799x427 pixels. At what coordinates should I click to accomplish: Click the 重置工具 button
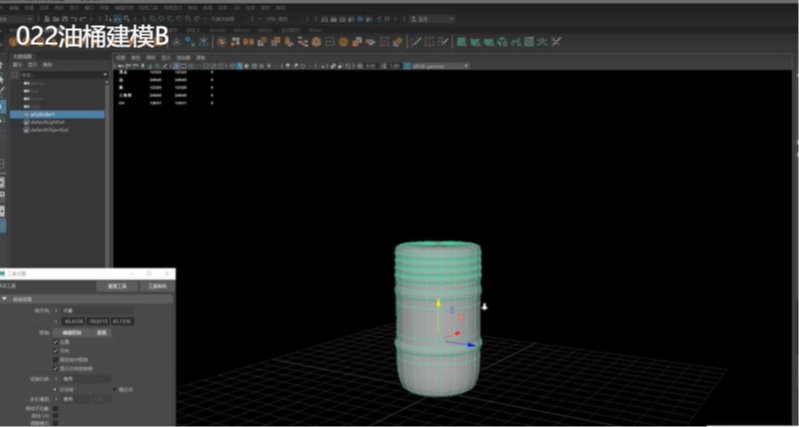(x=116, y=286)
